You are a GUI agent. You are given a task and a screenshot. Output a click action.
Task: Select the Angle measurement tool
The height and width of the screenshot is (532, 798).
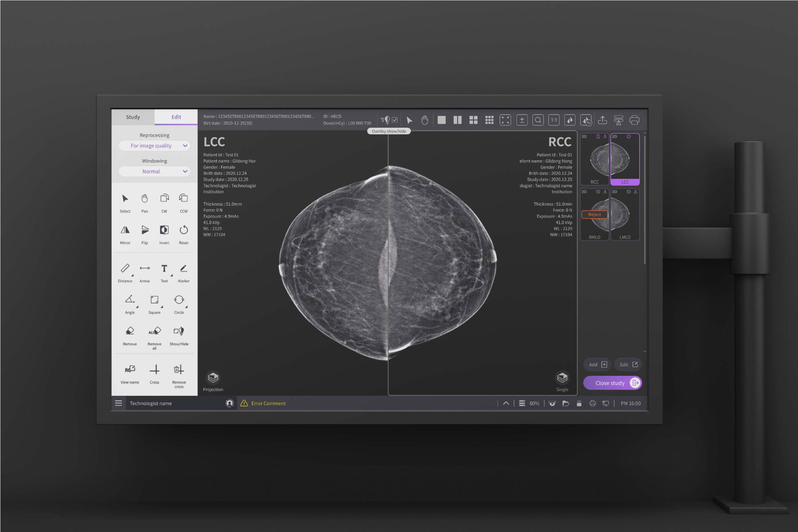tap(130, 305)
